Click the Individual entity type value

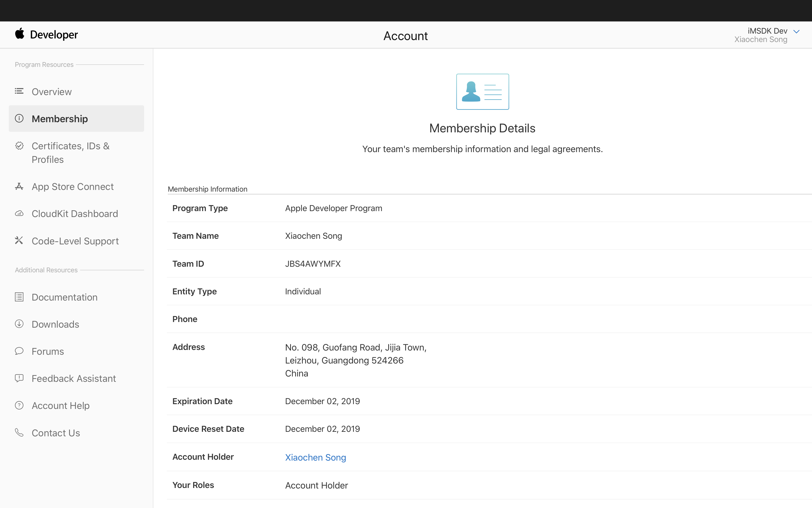[x=303, y=291]
